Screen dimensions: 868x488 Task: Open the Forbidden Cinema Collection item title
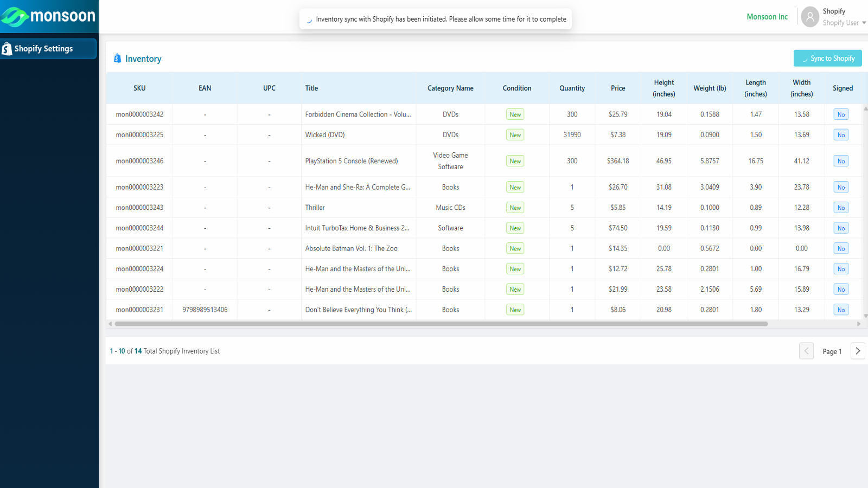tap(358, 114)
